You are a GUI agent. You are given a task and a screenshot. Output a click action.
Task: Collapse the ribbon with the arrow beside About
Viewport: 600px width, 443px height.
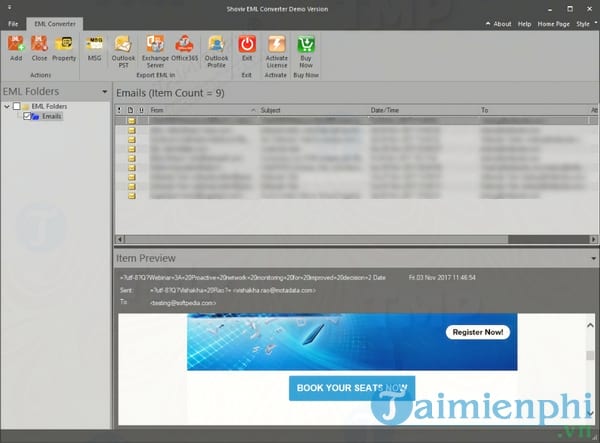click(x=488, y=24)
